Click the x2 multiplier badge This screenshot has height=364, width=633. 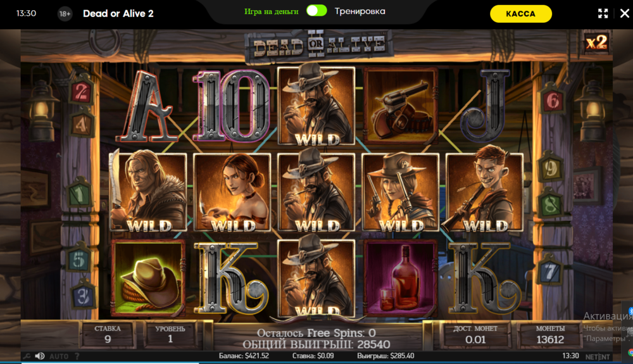click(596, 42)
